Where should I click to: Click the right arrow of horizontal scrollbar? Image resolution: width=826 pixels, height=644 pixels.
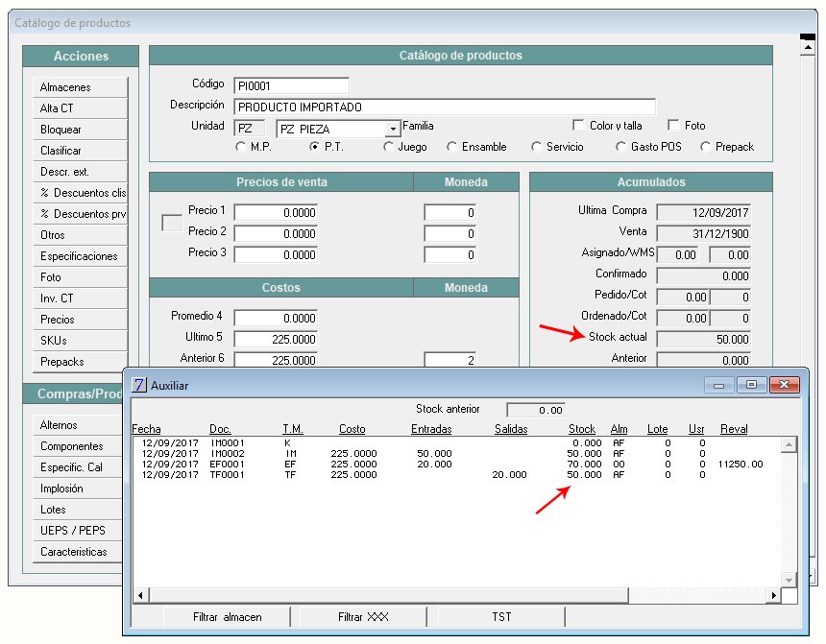point(773,596)
